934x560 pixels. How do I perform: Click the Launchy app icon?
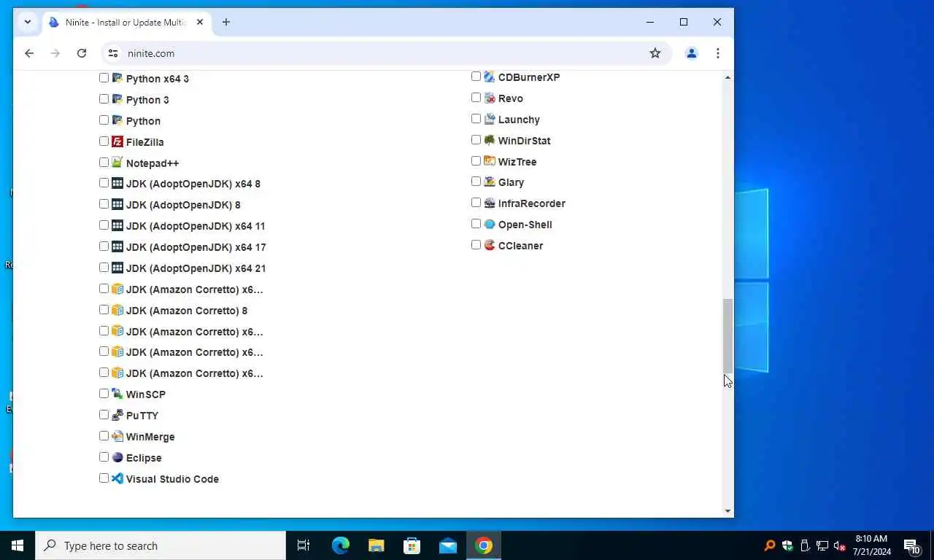[489, 119]
